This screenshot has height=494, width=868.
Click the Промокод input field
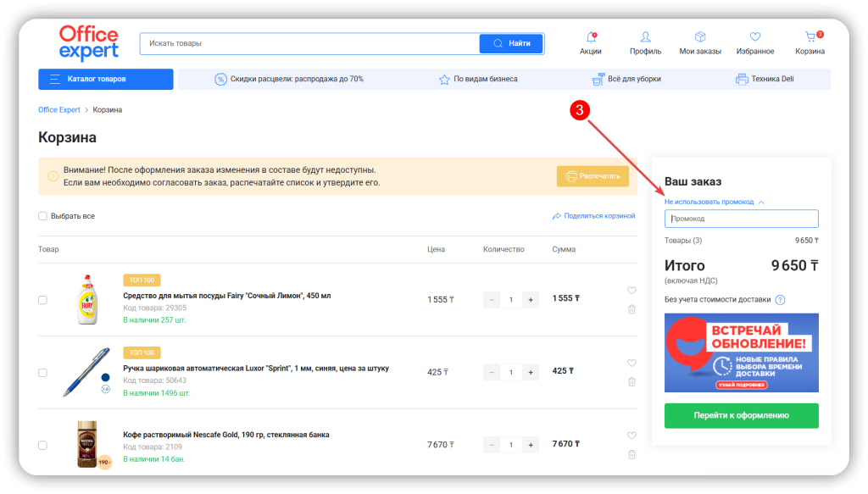click(741, 219)
